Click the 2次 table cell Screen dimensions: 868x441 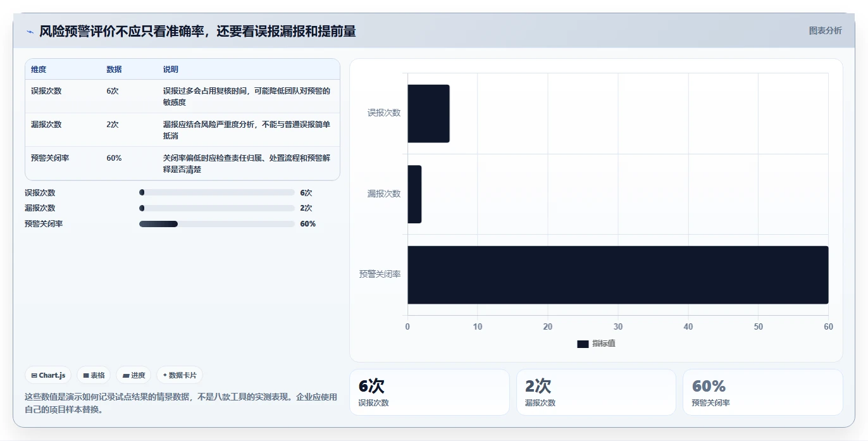113,125
